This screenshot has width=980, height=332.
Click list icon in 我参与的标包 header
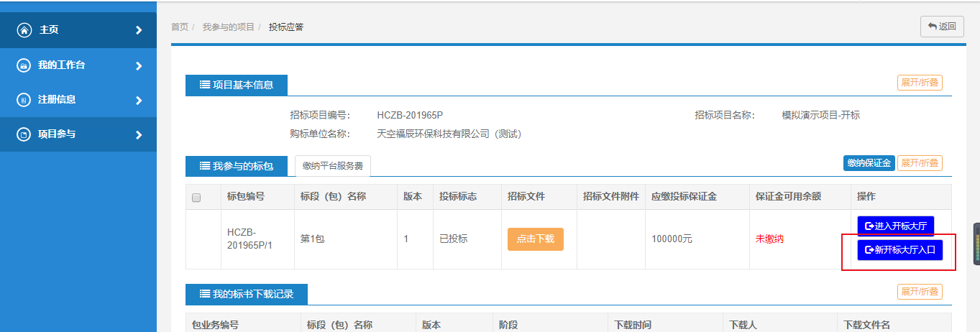tap(204, 166)
